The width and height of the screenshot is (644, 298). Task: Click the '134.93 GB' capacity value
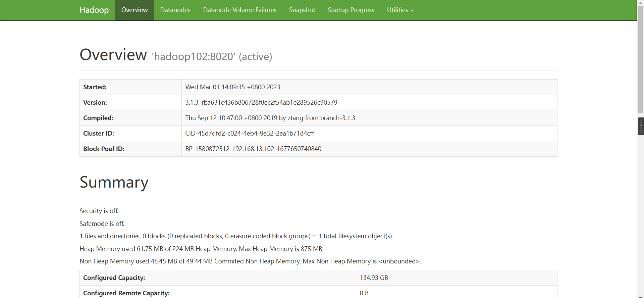[x=374, y=278]
